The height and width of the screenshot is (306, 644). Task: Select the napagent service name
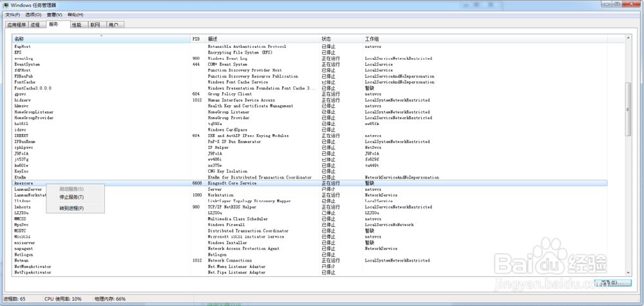23,249
